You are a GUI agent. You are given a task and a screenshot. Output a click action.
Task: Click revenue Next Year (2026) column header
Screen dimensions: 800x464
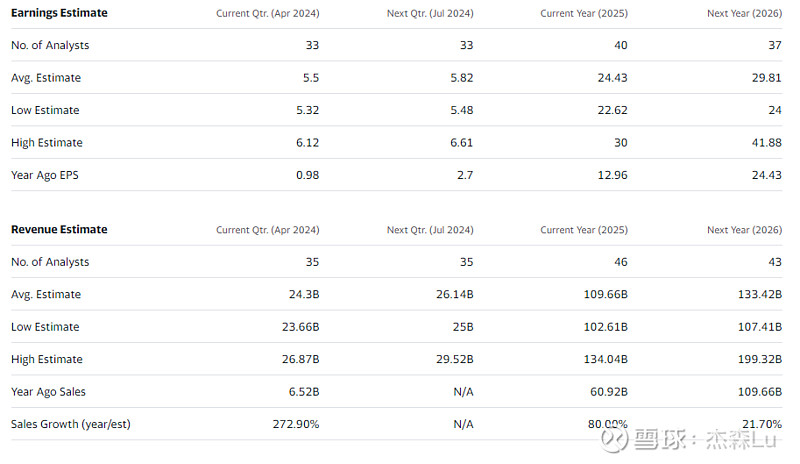coord(744,230)
